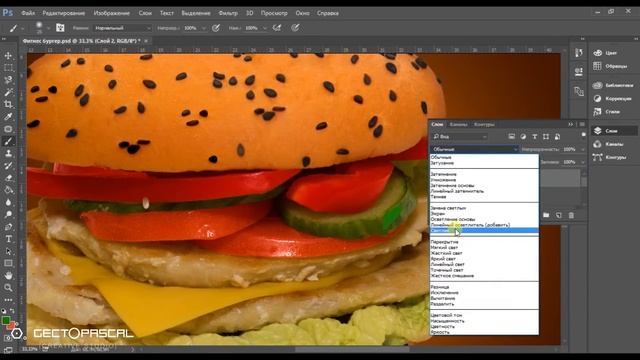
Task: Select the History Brush tool
Action: [8, 166]
